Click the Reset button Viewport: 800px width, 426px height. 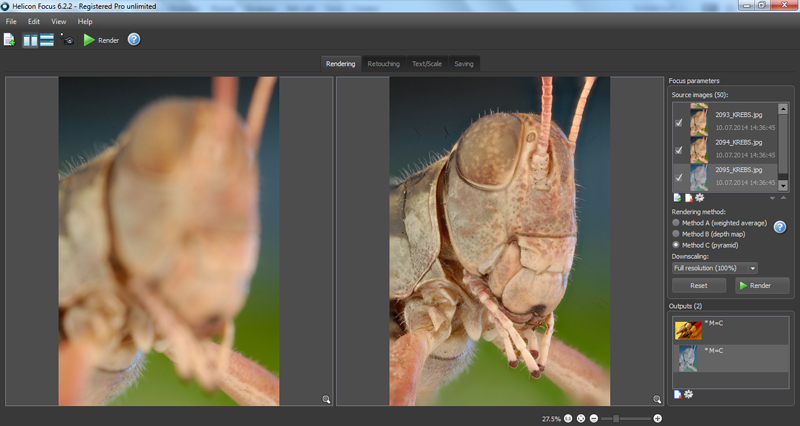pyautogui.click(x=698, y=286)
